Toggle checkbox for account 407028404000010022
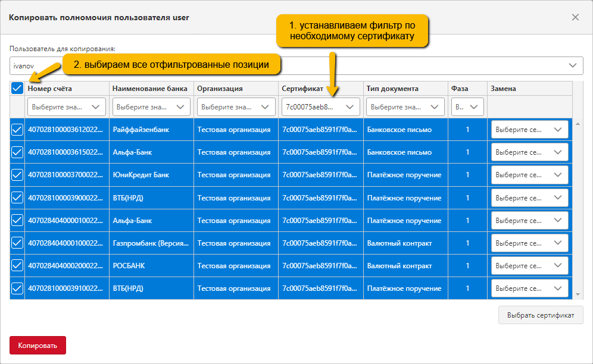593x364 pixels. [17, 221]
